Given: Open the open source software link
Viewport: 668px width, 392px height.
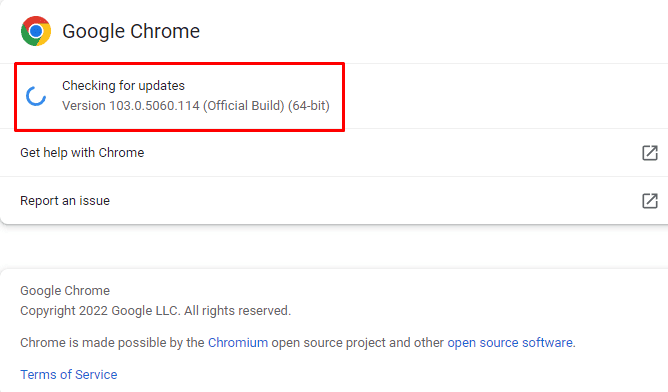Looking at the screenshot, I should 510,343.
